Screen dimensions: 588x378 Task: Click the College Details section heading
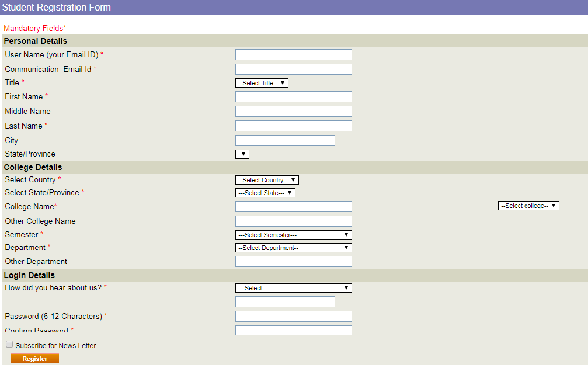33,168
